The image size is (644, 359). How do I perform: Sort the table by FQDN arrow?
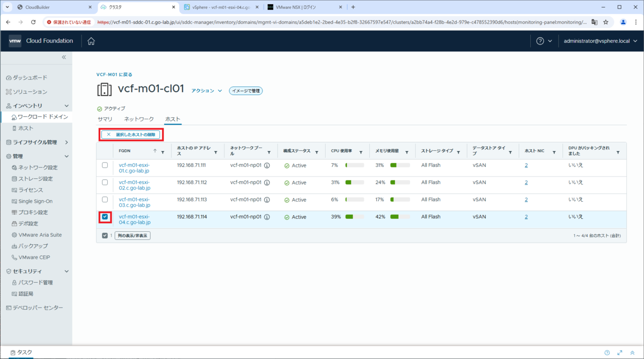click(155, 151)
